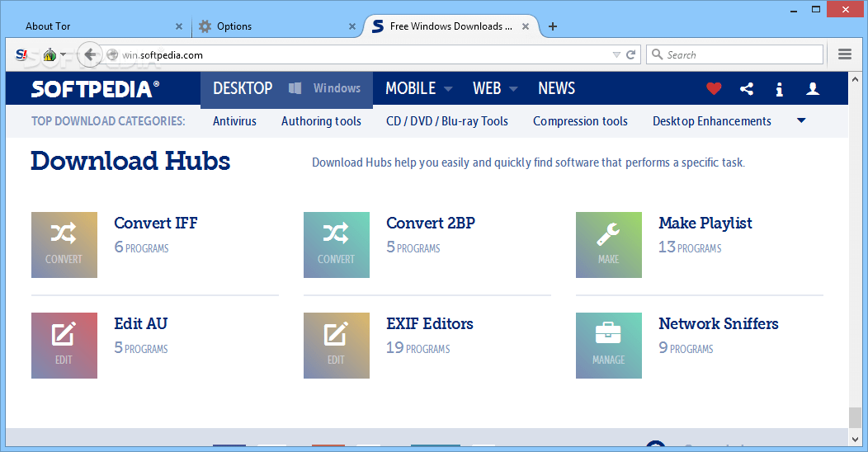
Task: Click the Download Hubs heading
Action: (130, 161)
